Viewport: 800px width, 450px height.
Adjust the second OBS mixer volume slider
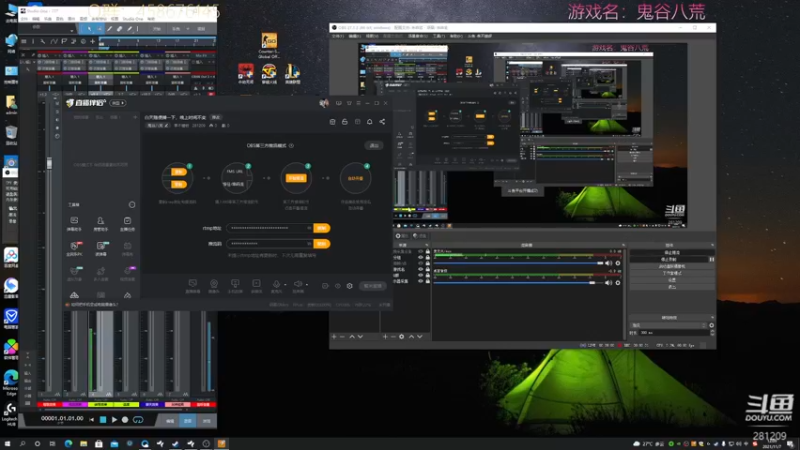pyautogui.click(x=518, y=283)
